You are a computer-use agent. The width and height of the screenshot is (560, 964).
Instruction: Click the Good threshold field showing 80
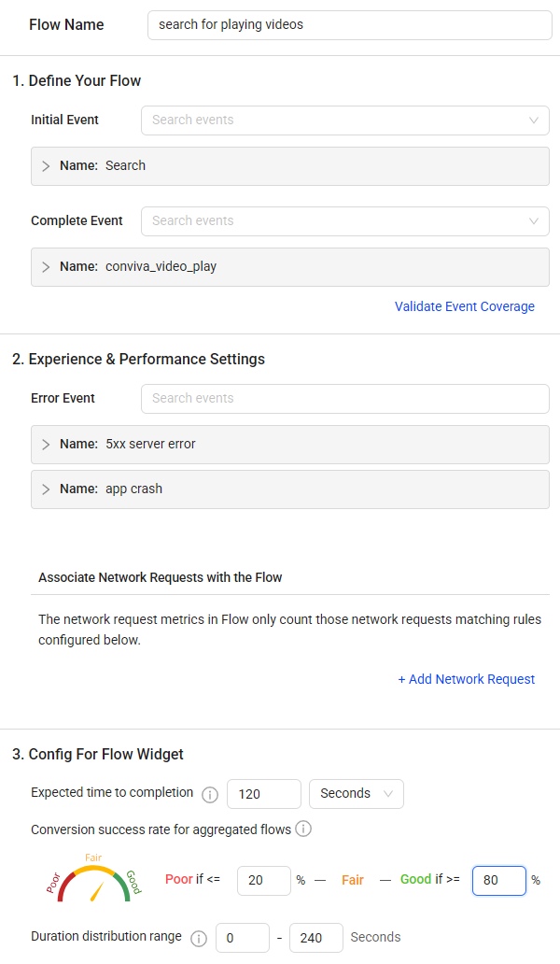[x=499, y=880]
